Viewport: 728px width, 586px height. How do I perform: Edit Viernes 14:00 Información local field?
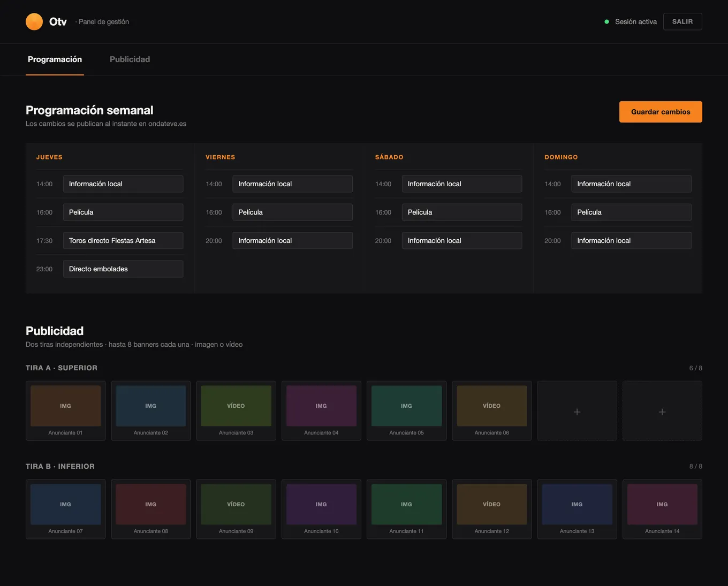click(x=292, y=184)
